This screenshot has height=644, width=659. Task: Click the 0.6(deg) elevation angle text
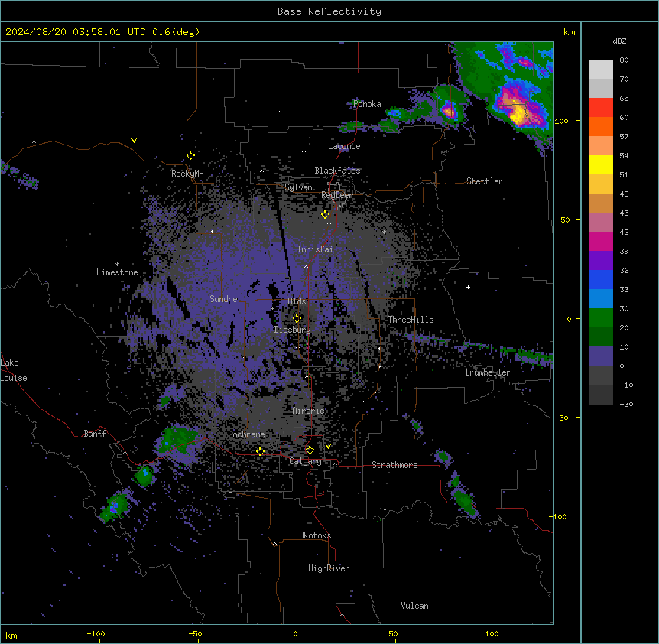coord(176,32)
